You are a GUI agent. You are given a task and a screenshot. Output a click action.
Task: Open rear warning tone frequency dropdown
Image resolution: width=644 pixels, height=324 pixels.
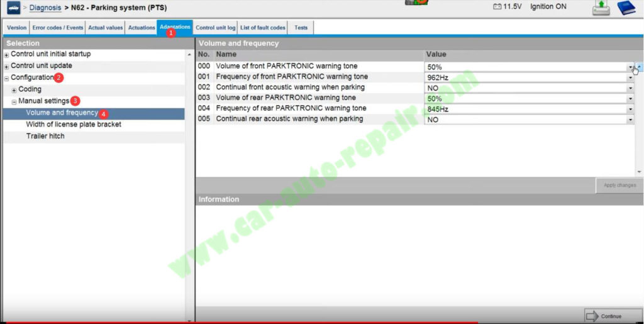tap(630, 109)
